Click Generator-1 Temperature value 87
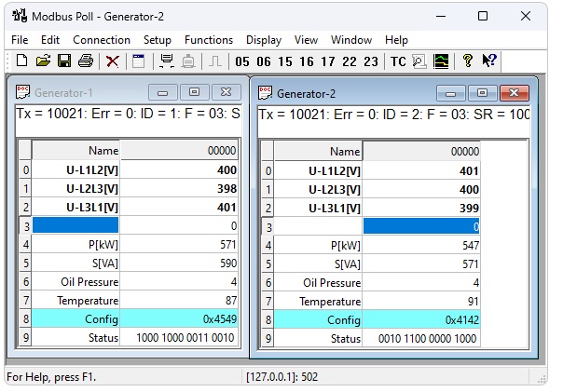 click(x=179, y=300)
